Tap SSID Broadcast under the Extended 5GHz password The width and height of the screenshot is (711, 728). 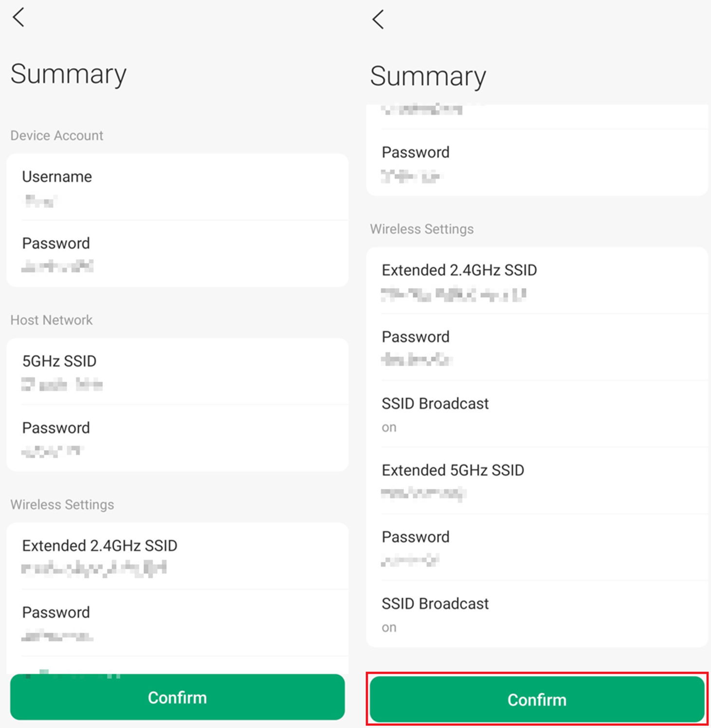537,614
